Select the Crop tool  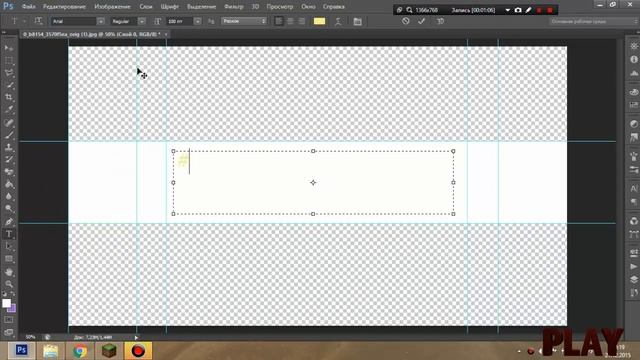point(9,98)
